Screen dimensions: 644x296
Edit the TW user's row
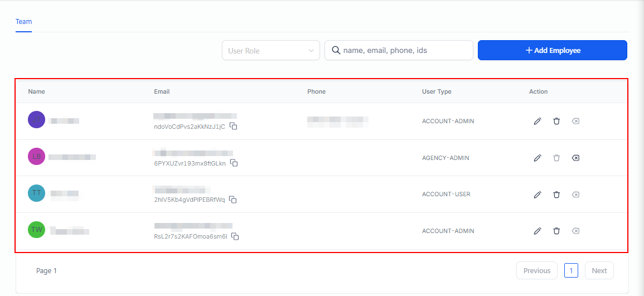538,231
